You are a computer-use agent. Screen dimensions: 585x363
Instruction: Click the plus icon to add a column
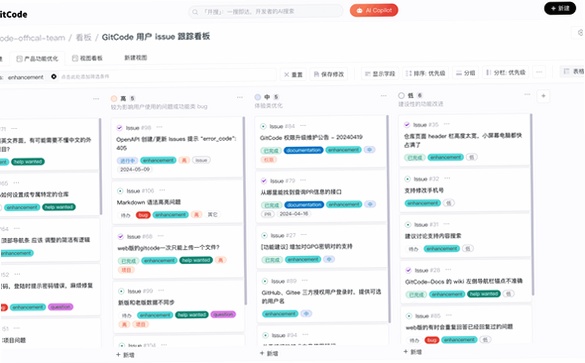pyautogui.click(x=543, y=96)
